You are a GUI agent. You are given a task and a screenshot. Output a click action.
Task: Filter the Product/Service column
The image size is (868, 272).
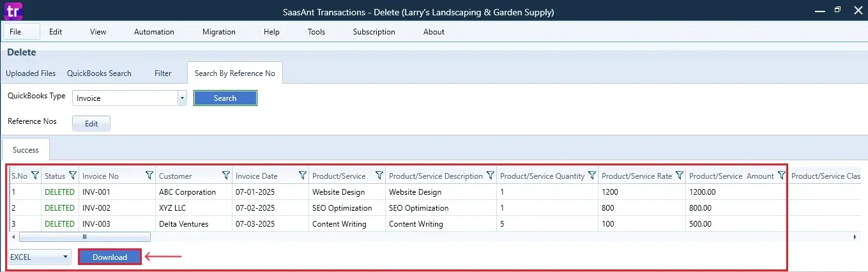click(379, 176)
